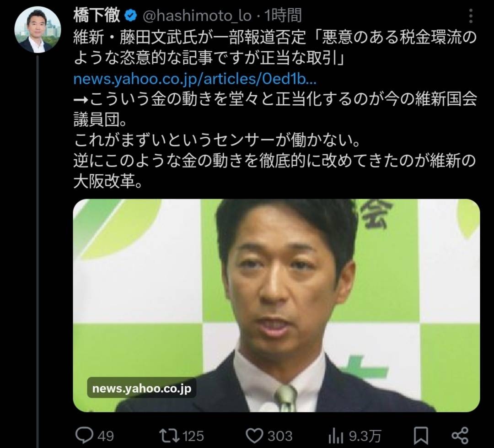The width and height of the screenshot is (494, 448).
Task: Click the news.yahoo.co.jp label on card
Action: click(142, 388)
